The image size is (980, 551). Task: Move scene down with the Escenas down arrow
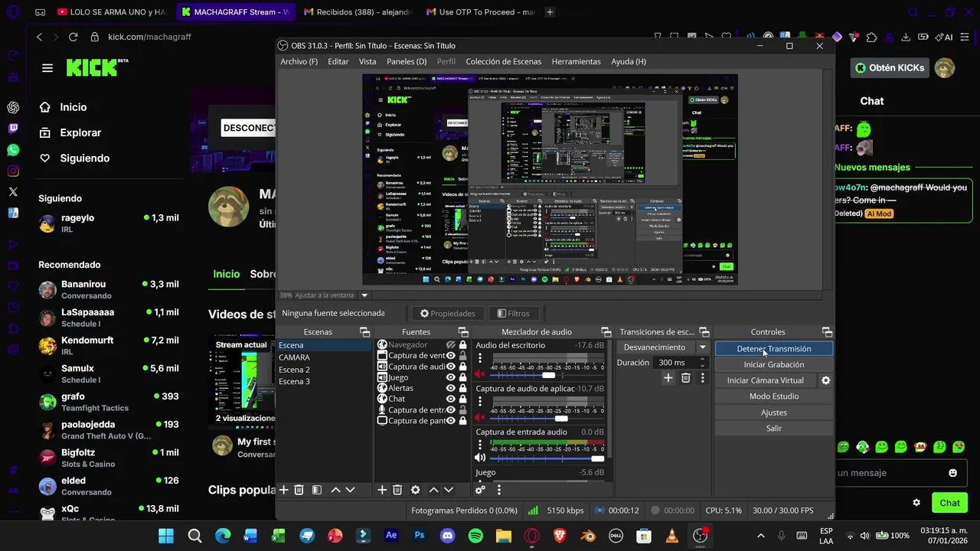[x=350, y=490]
